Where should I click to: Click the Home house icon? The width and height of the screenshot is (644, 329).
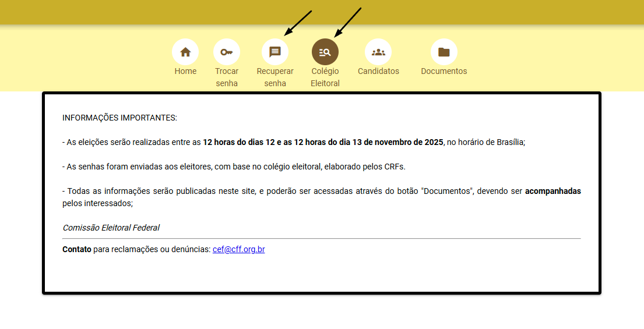185,52
